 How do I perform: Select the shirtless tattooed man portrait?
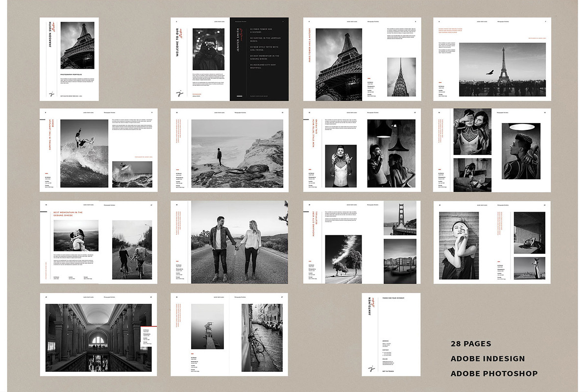[341, 166]
